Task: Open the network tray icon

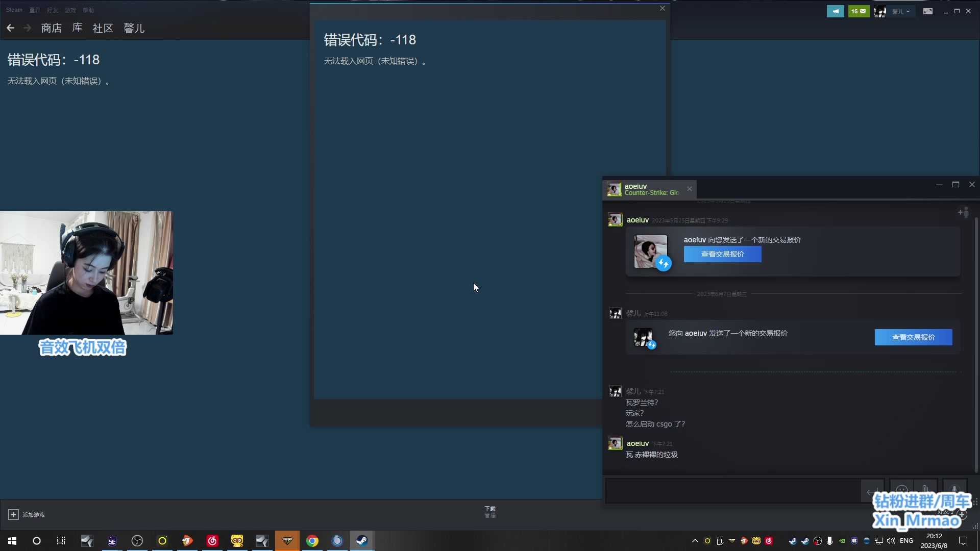Action: pos(879,541)
